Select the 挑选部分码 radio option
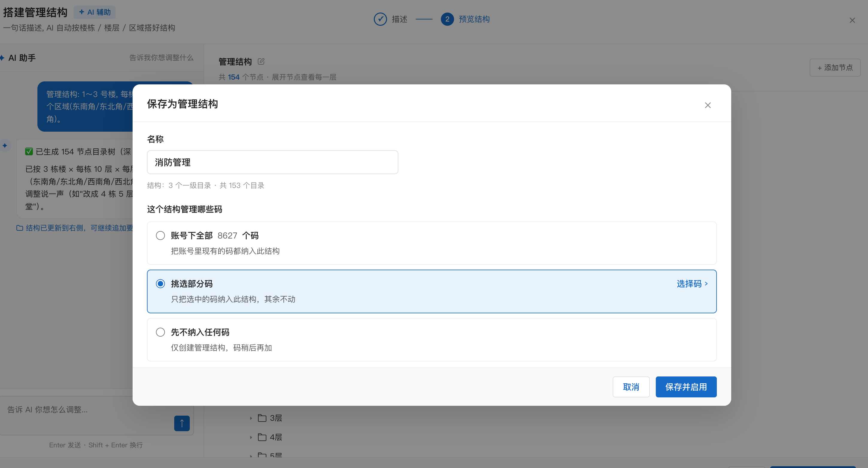This screenshot has height=468, width=868. (x=160, y=284)
